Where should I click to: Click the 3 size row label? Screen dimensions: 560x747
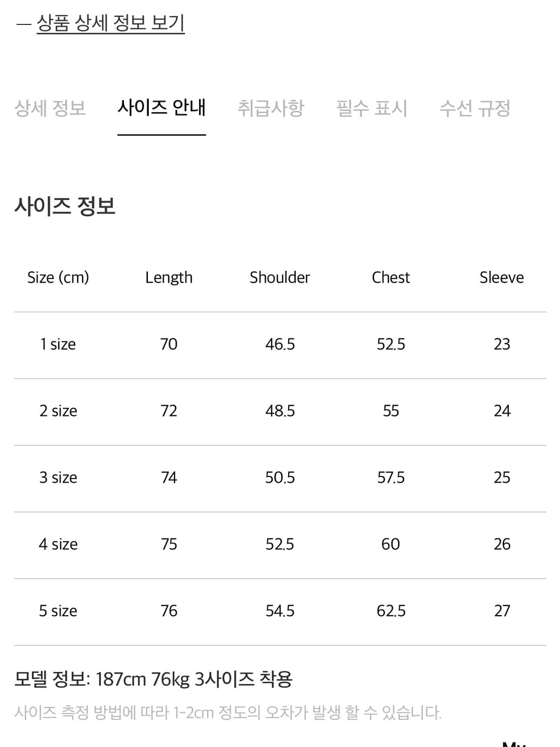(59, 477)
